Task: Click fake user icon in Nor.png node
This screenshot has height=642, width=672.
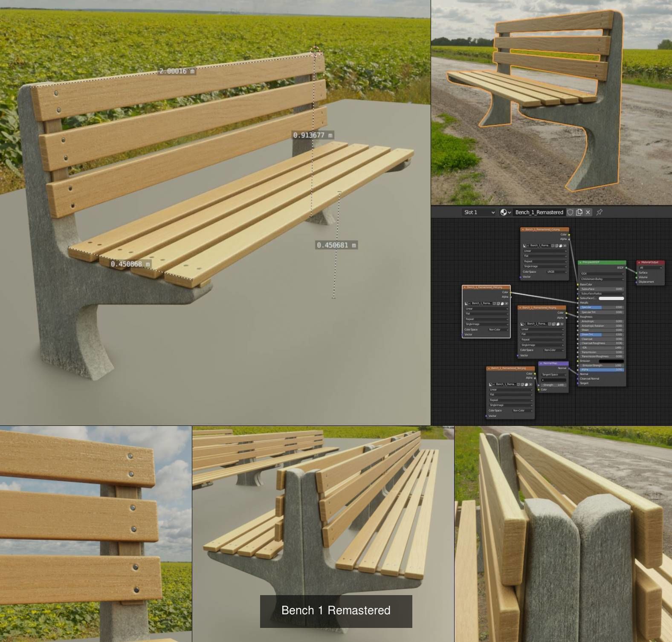Action: tap(518, 385)
